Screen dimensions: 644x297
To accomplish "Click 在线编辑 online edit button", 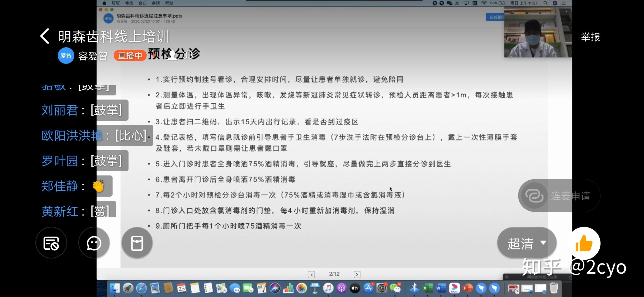I will click(495, 17).
